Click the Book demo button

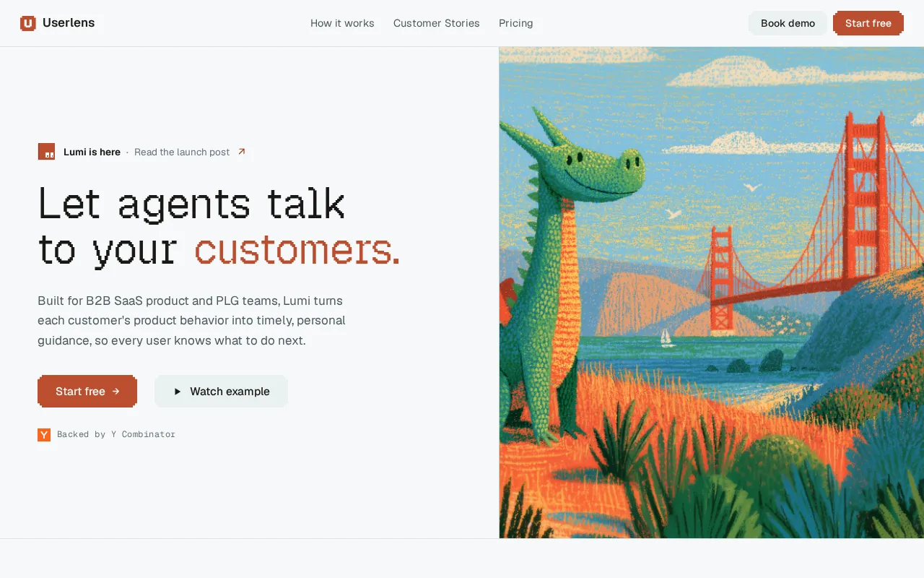[788, 23]
